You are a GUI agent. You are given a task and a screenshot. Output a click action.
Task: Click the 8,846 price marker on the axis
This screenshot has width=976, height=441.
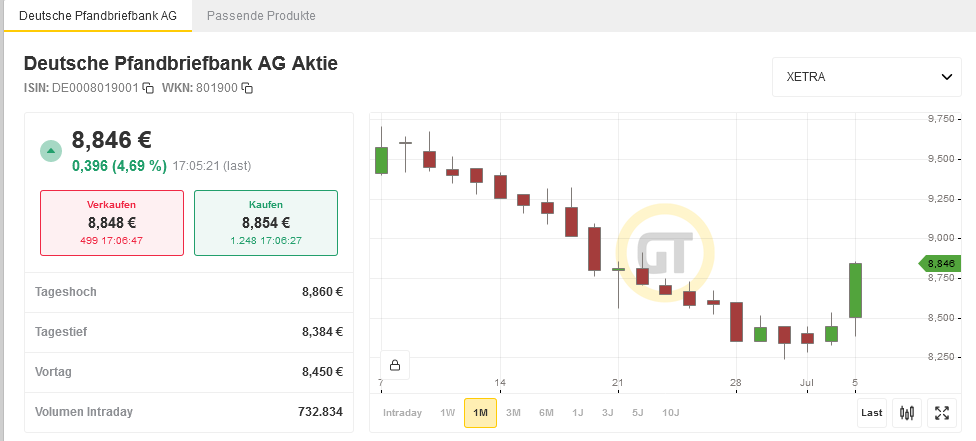click(939, 263)
